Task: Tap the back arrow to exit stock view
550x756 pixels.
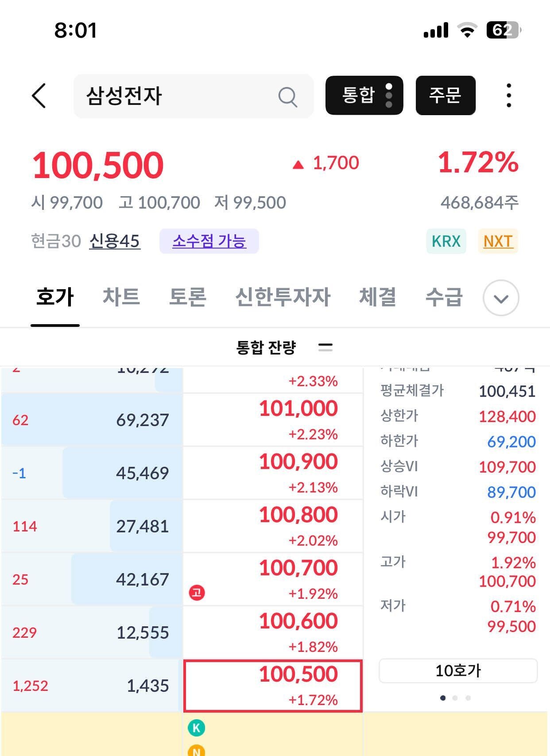Action: [39, 96]
